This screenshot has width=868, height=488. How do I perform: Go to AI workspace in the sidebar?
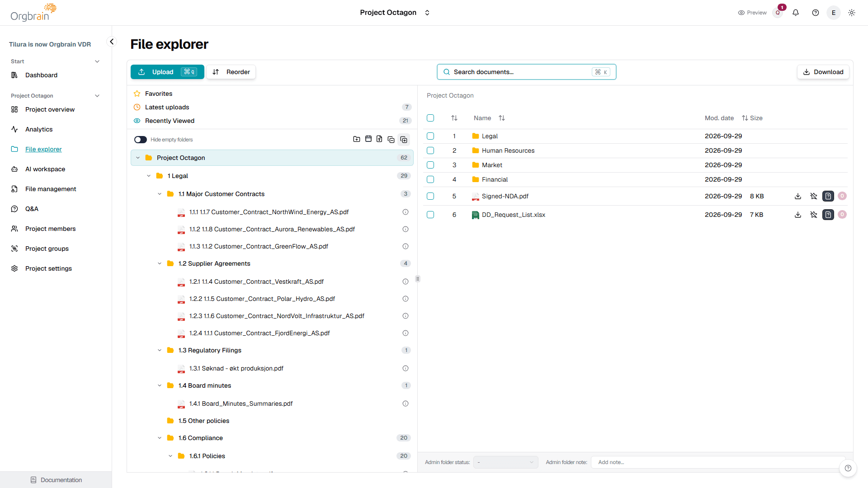[45, 169]
